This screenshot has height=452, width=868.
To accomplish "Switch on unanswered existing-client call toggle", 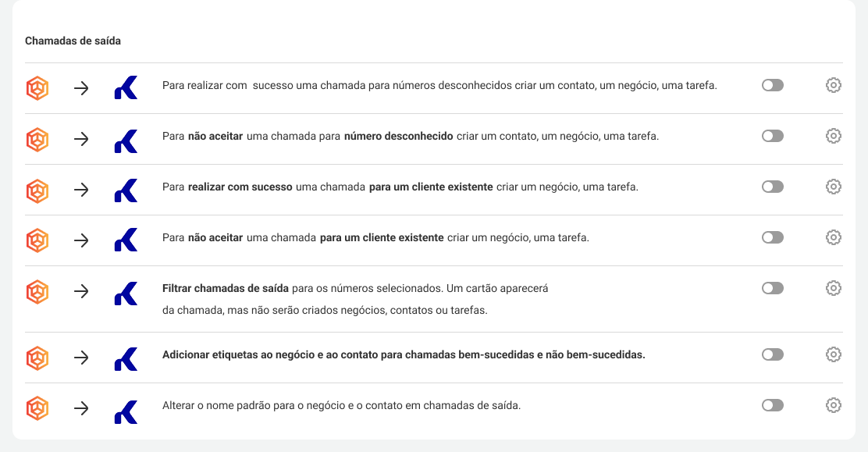I will tap(772, 237).
